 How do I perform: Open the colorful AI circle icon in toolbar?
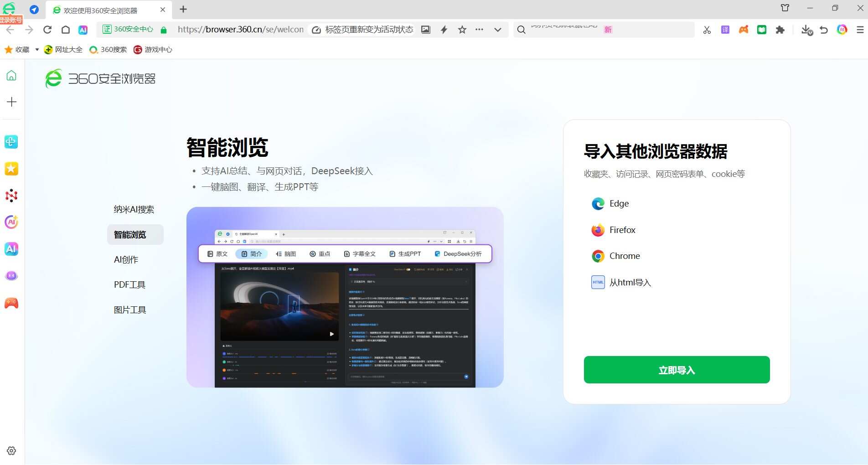tap(842, 30)
